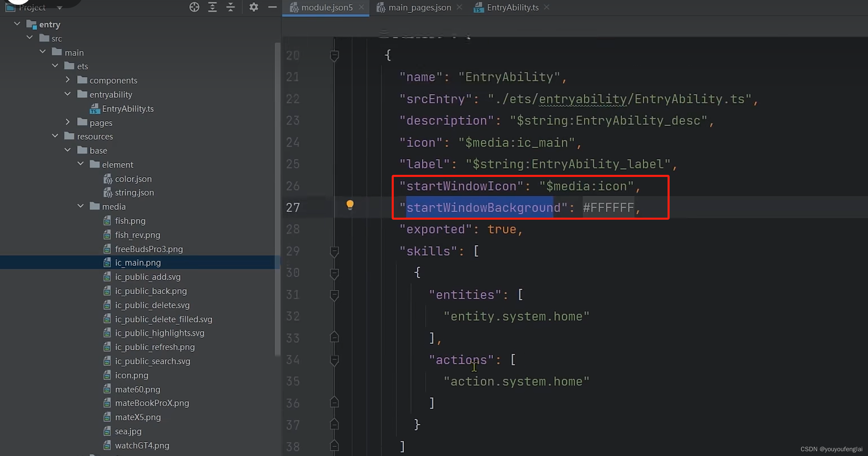This screenshot has height=456, width=868.
Task: Hide the Project panel with the minus icon
Action: (272, 7)
